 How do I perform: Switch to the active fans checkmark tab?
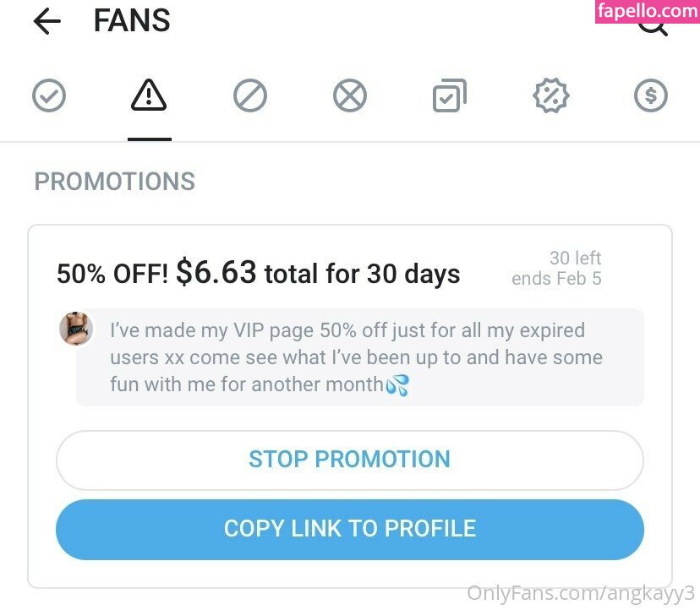(x=49, y=95)
